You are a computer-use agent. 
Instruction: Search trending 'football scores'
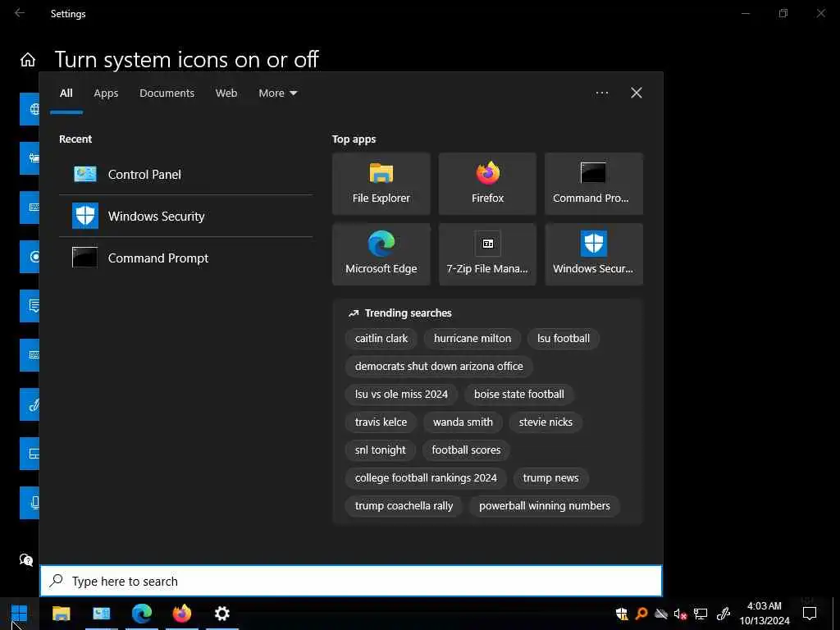tap(466, 450)
